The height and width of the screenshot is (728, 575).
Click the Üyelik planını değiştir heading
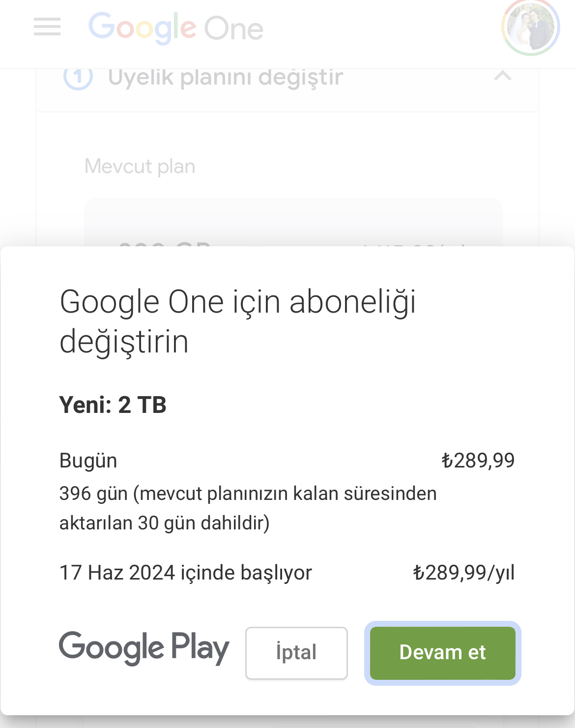point(226,78)
